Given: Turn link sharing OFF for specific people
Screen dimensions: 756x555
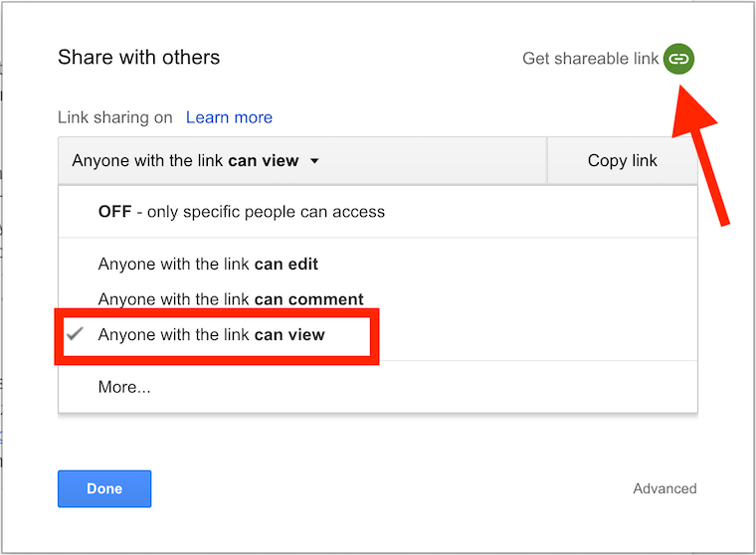Looking at the screenshot, I should point(241,212).
